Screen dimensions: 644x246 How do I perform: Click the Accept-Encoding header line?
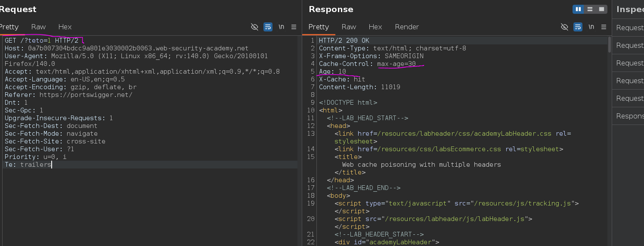pos(71,87)
